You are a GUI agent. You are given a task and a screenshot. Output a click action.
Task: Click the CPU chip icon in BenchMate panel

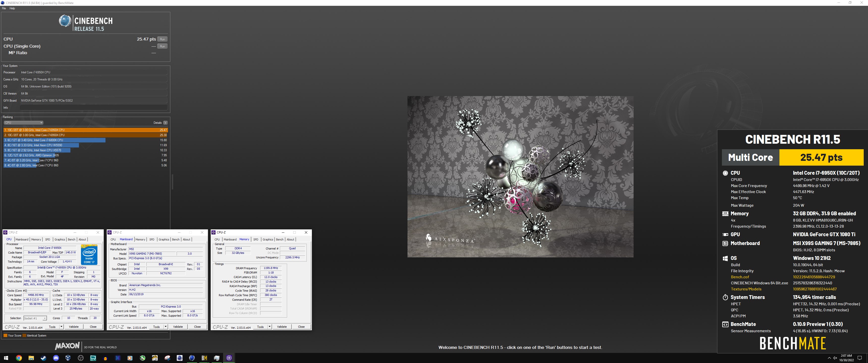pyautogui.click(x=725, y=173)
